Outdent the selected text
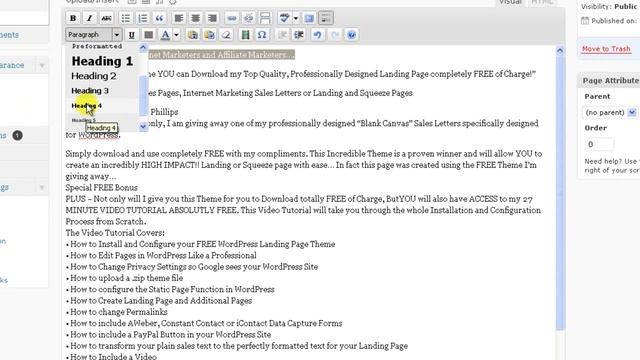 (x=282, y=35)
